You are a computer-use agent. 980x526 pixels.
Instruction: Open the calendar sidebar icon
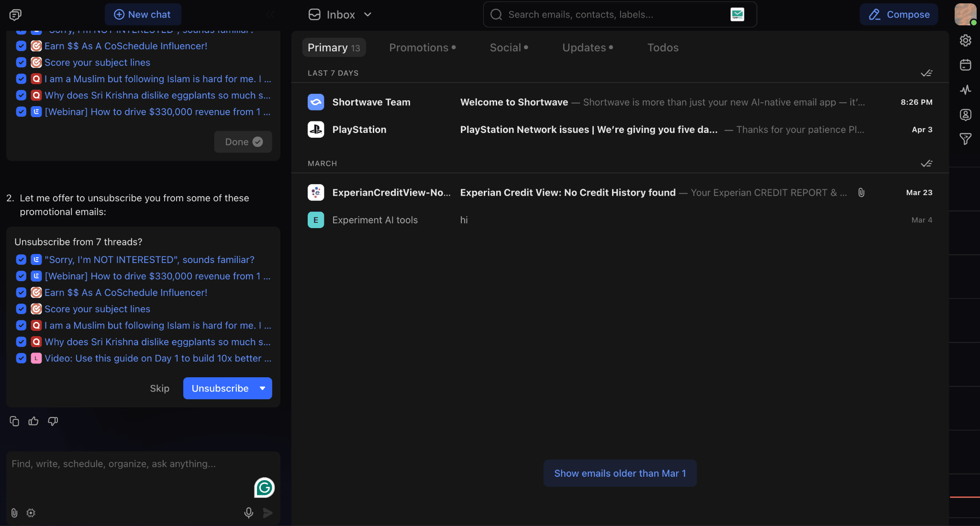tap(965, 65)
